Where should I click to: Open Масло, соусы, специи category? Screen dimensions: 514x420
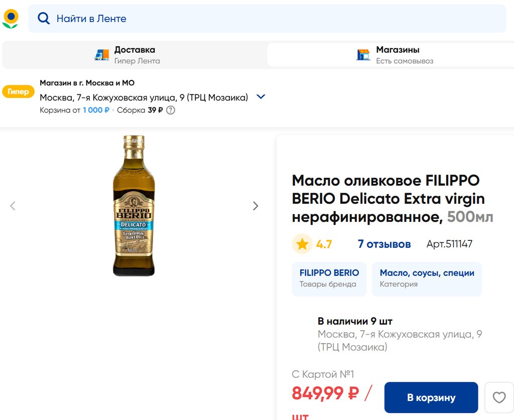[427, 278]
